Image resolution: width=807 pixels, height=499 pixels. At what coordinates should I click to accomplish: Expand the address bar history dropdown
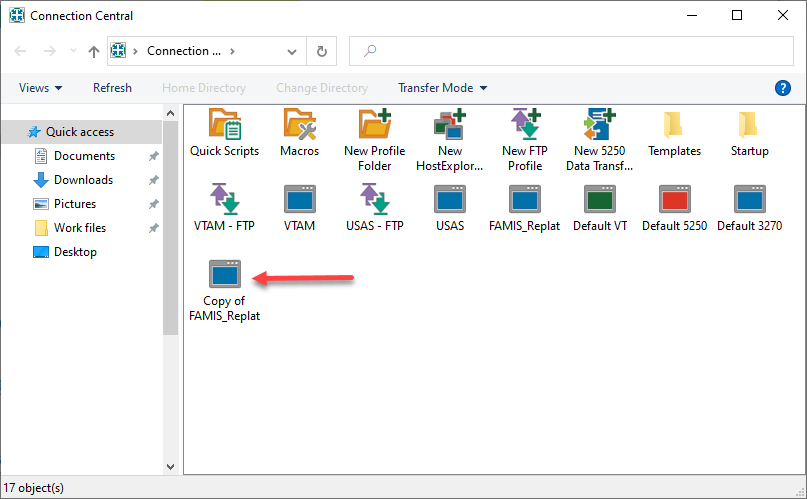point(292,51)
